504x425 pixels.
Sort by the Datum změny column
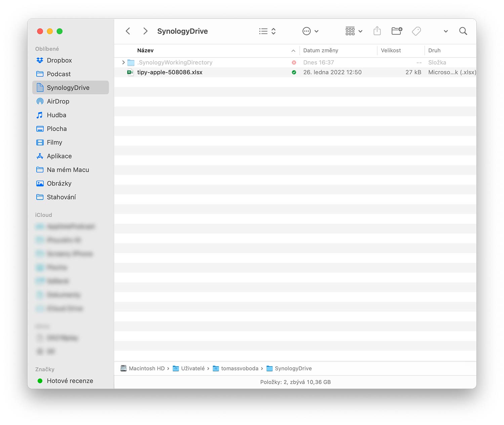pyautogui.click(x=321, y=50)
